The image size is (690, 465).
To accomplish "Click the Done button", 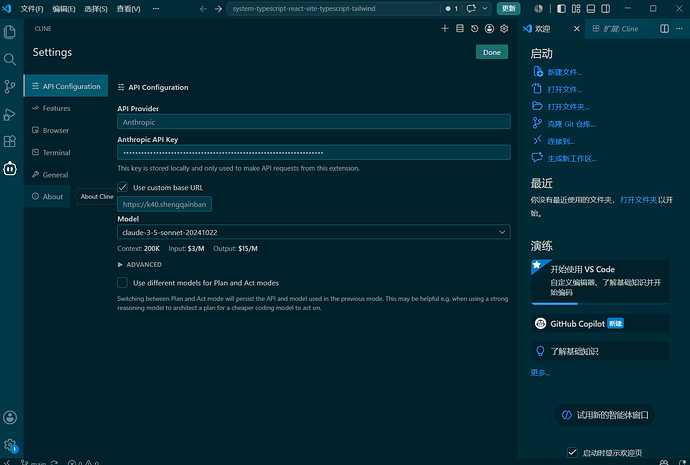I will click(492, 52).
